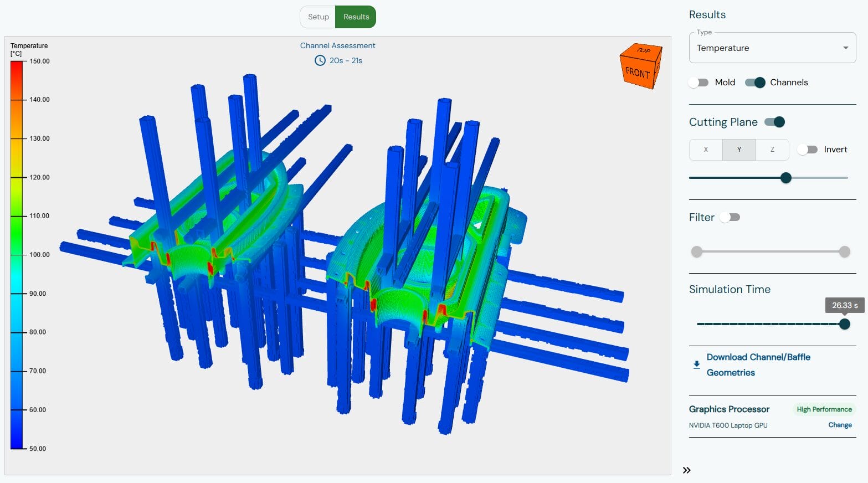Collapse the results panel with double chevron

click(x=686, y=470)
